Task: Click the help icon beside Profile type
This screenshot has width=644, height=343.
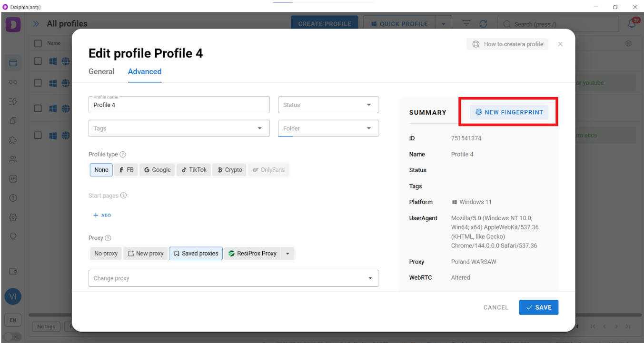Action: 123,155
